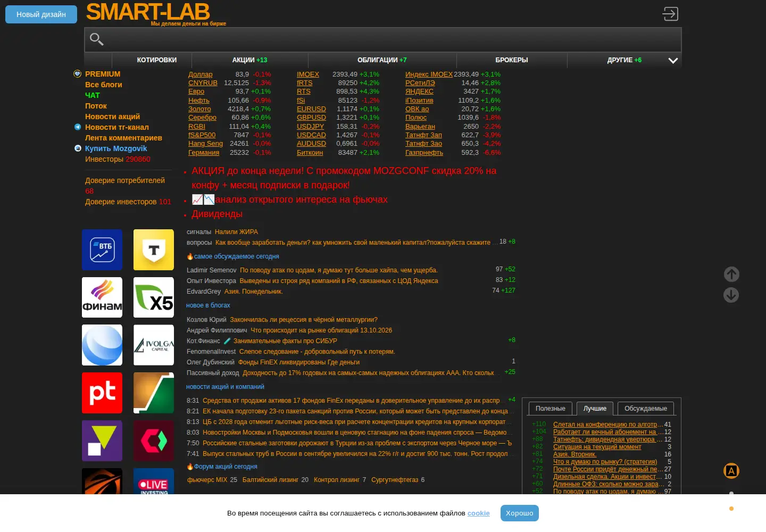Click the scroll down arrow icon
The height and width of the screenshot is (532, 766).
point(731,295)
